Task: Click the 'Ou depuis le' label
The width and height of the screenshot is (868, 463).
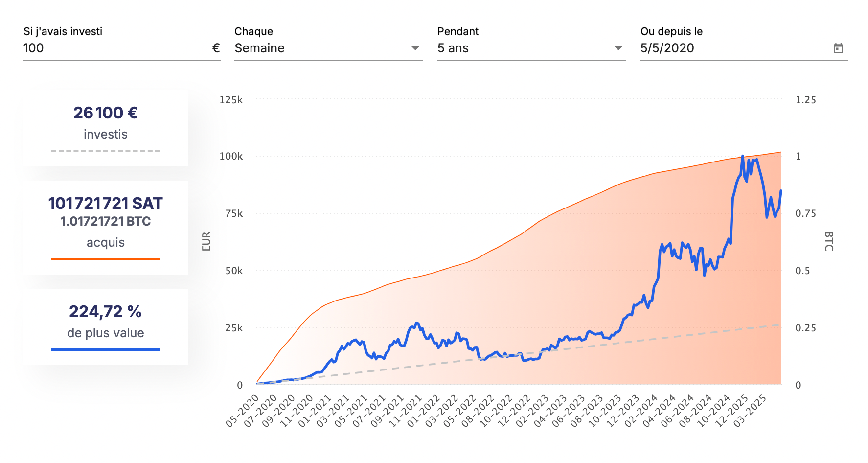Action: coord(672,31)
